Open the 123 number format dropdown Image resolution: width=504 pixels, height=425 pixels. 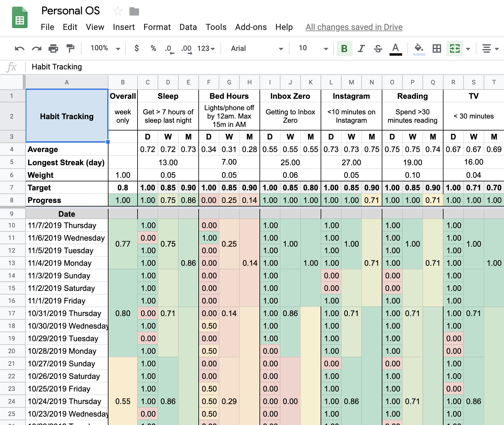(206, 48)
